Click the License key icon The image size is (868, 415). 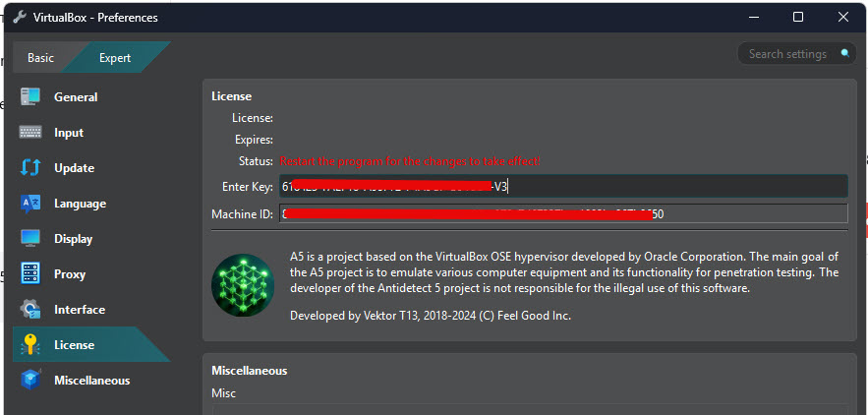tap(29, 345)
